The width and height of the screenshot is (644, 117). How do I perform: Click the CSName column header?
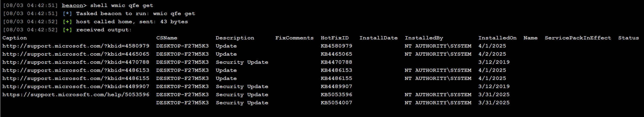point(167,38)
